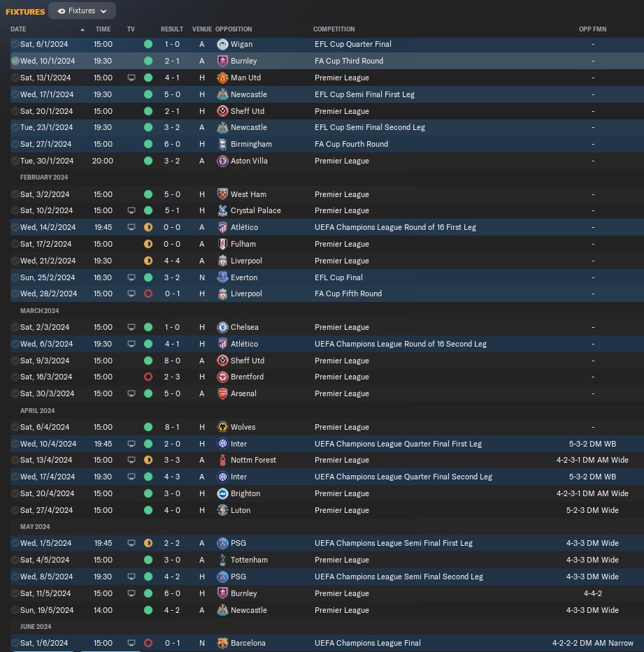This screenshot has height=652, width=644.
Task: Tick the checkbox for Sat, 6/1/2024 fixture
Action: 15,44
